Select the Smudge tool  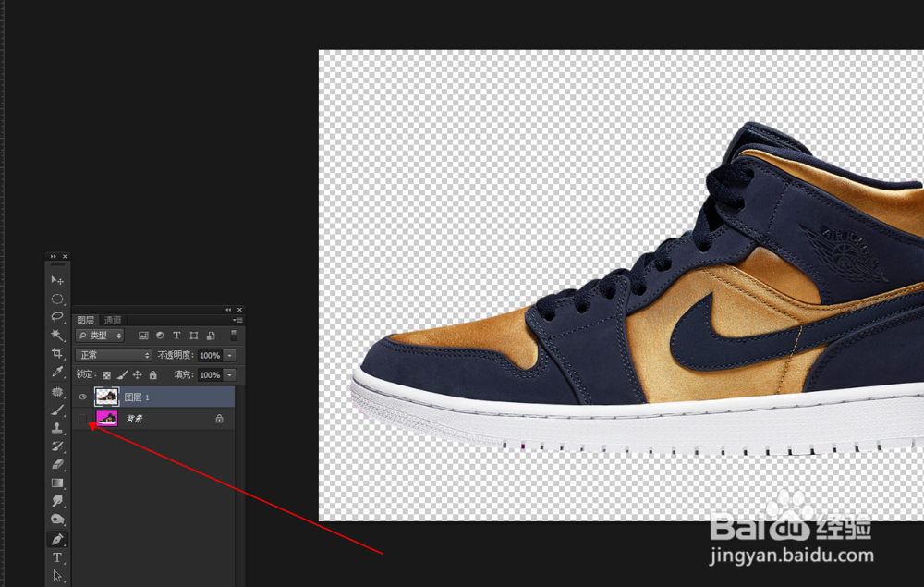pos(57,501)
